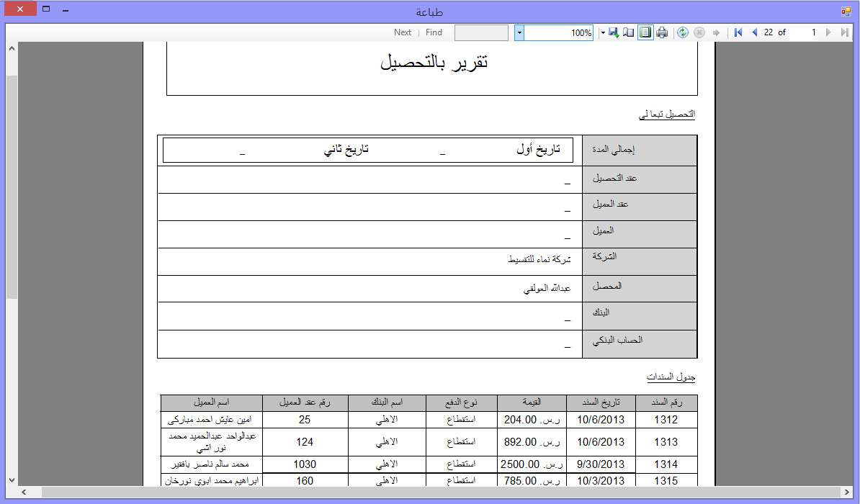Click the back to parent report arrow

pyautogui.click(x=716, y=32)
